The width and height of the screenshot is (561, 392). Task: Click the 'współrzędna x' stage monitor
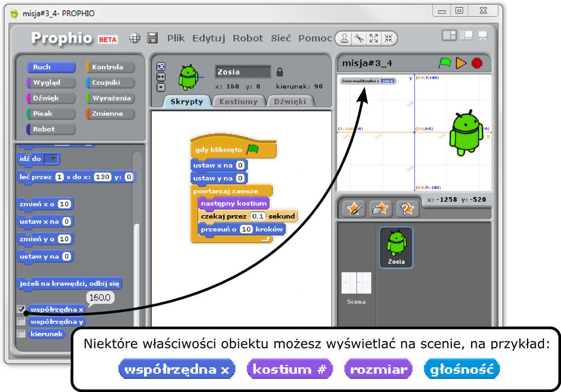[x=368, y=81]
